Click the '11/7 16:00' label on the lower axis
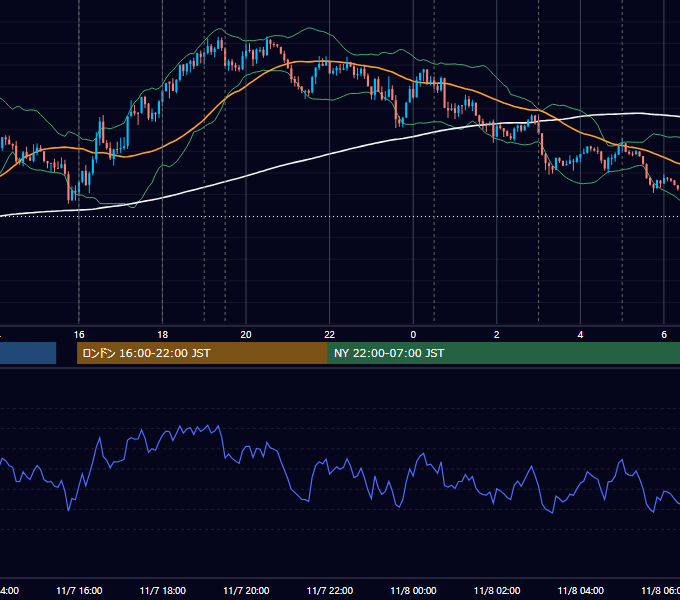Screen dimensions: 680x600 click(x=79, y=590)
